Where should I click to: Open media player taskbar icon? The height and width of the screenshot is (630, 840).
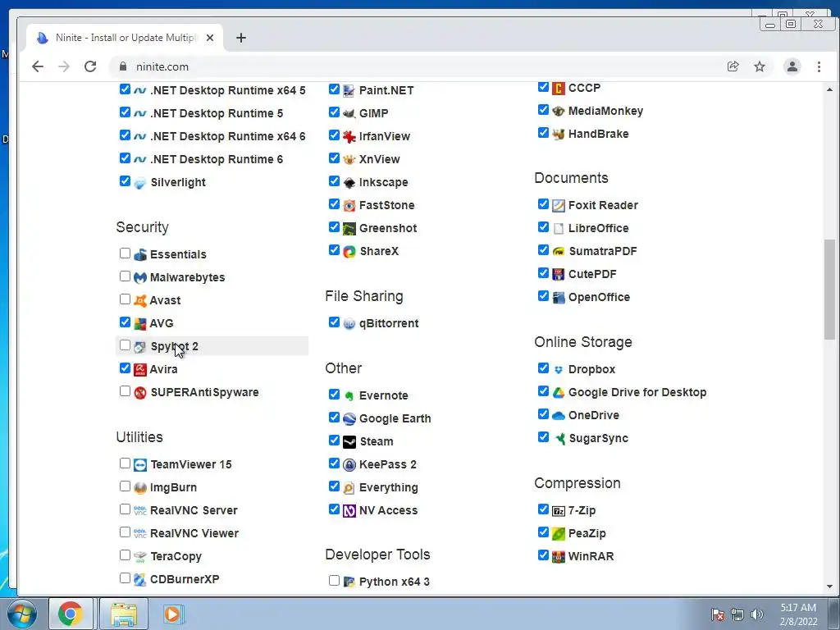[x=172, y=614]
